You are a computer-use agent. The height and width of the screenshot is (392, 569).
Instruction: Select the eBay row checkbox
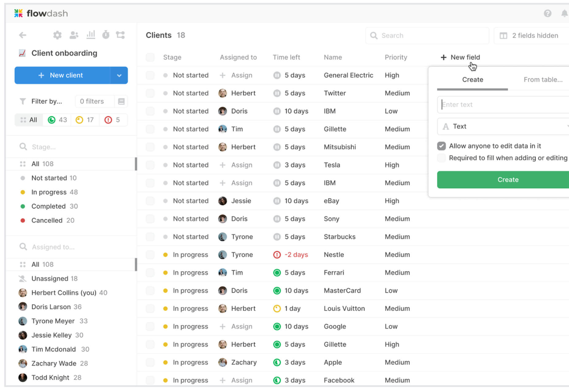(x=150, y=201)
